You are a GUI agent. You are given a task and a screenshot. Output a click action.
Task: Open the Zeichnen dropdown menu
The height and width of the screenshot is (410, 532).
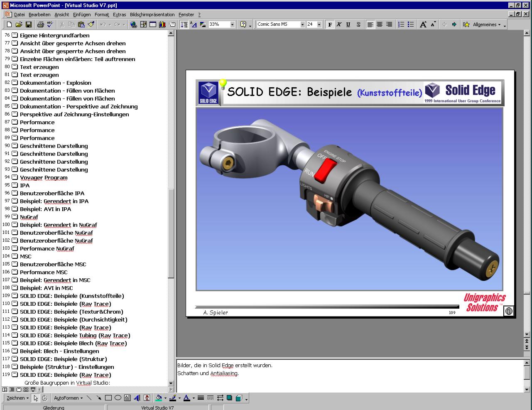tap(17, 398)
